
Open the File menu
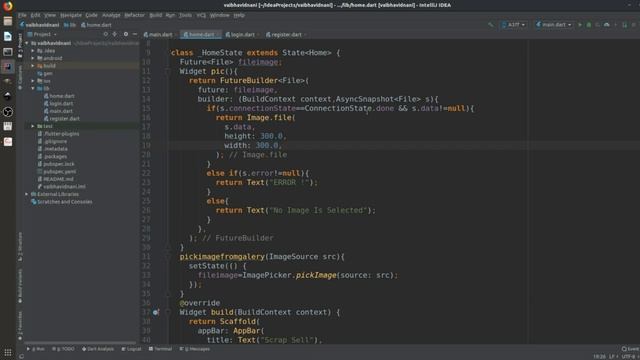coord(22,15)
